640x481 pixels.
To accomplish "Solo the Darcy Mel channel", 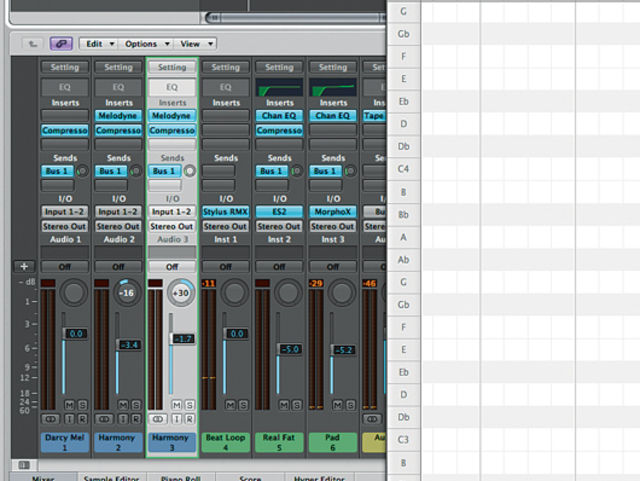I will coord(82,405).
